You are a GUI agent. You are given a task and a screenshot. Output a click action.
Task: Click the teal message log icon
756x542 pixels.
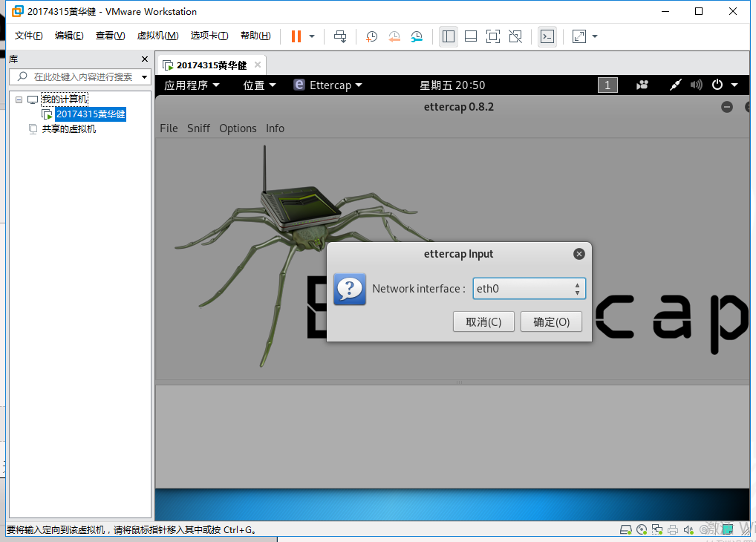pos(728,529)
